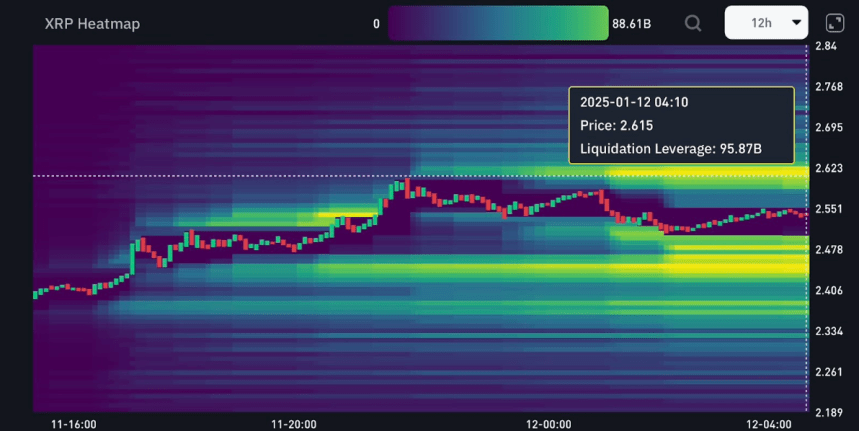The image size is (859, 431).
Task: Click the 2.623 price axis label
Action: click(x=828, y=168)
